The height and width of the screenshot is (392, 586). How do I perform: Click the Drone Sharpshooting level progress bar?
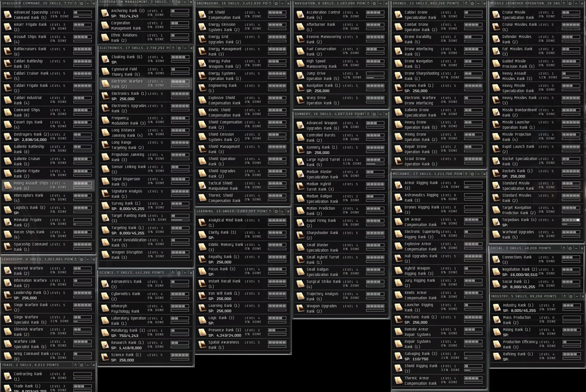pyautogui.click(x=473, y=74)
